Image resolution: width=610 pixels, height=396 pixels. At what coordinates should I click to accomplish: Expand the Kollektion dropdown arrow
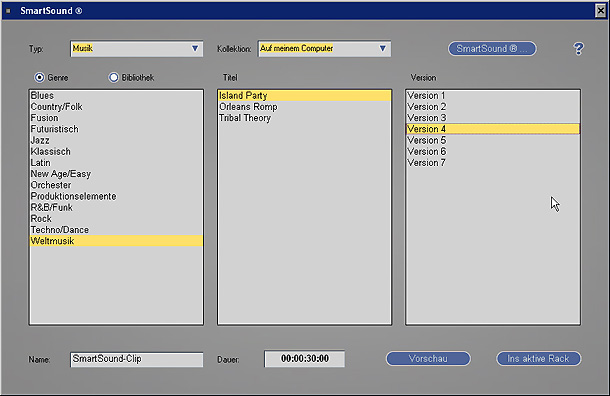382,49
